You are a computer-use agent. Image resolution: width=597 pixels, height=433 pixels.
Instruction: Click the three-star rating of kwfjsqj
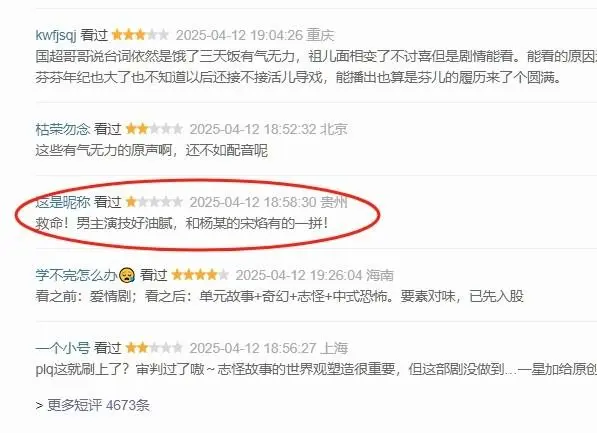tap(140, 35)
